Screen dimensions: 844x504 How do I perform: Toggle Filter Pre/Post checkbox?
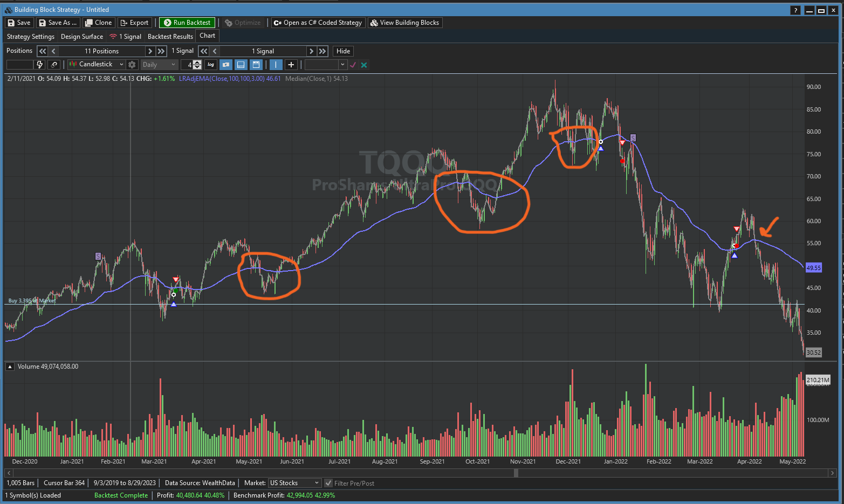coord(328,483)
